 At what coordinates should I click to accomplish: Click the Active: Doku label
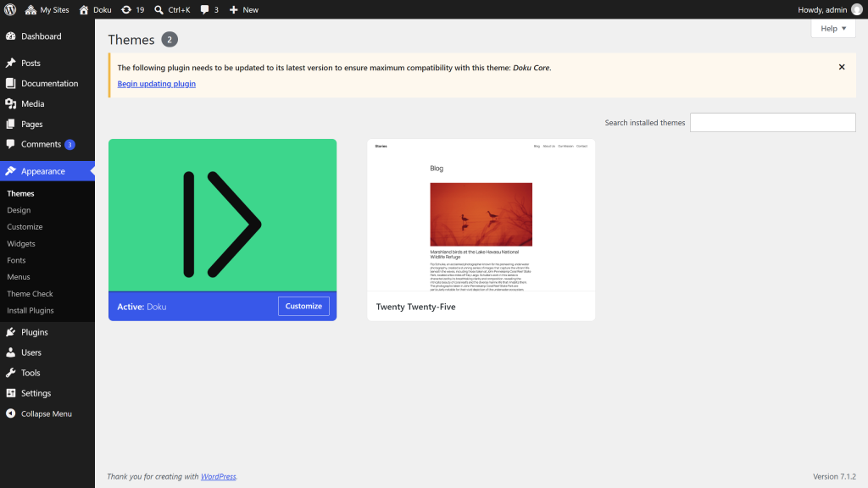(x=142, y=307)
